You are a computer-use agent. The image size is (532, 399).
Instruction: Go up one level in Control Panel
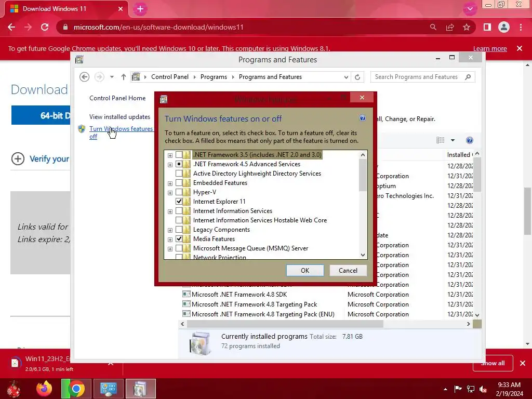124,77
